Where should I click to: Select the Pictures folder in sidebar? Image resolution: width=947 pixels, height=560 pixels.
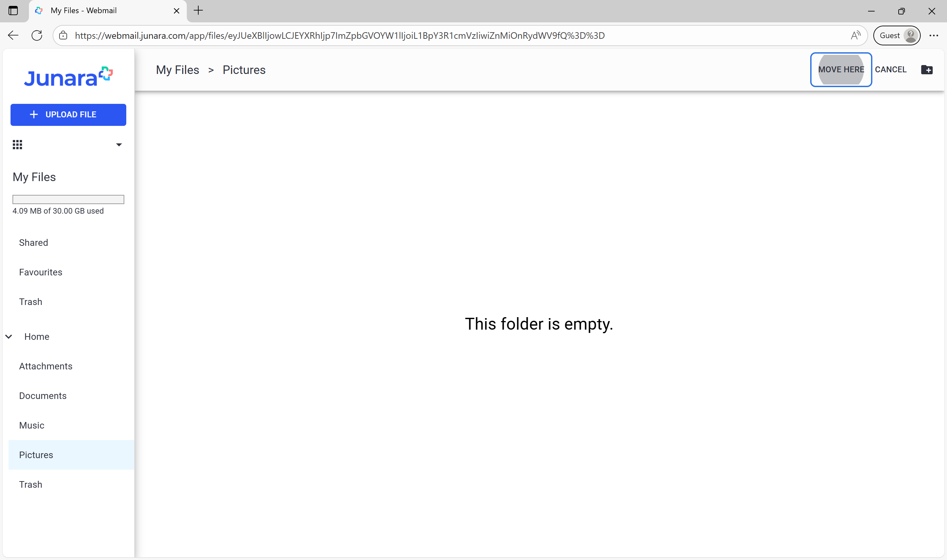point(71,455)
